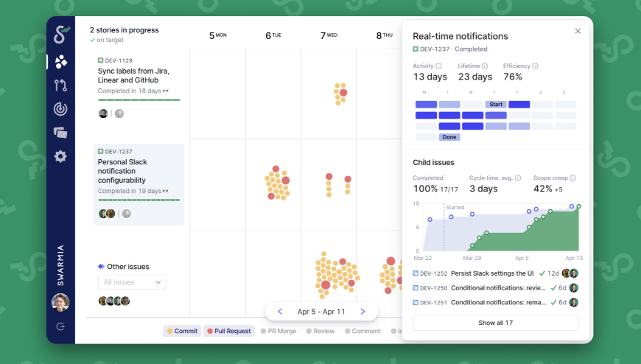Open child issue DEV-1250 Conditional notifications
Screen dimensions: 641x364
pos(498,288)
